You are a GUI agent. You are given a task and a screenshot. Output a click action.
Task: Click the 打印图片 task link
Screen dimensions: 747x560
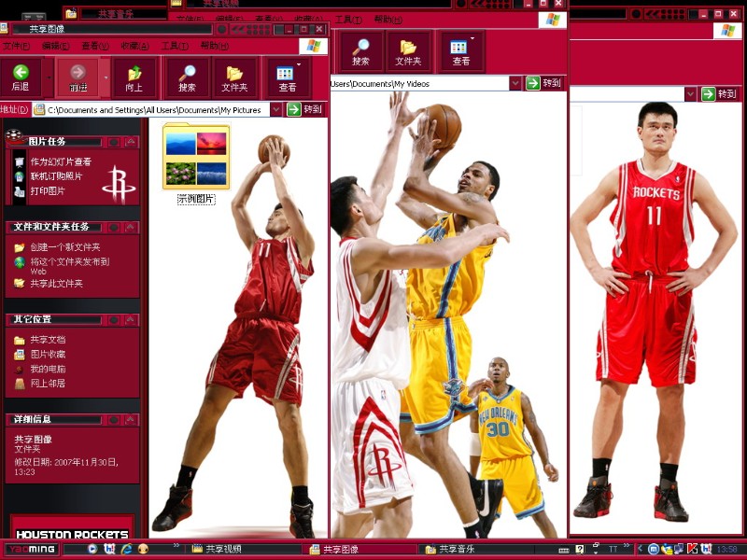[48, 191]
